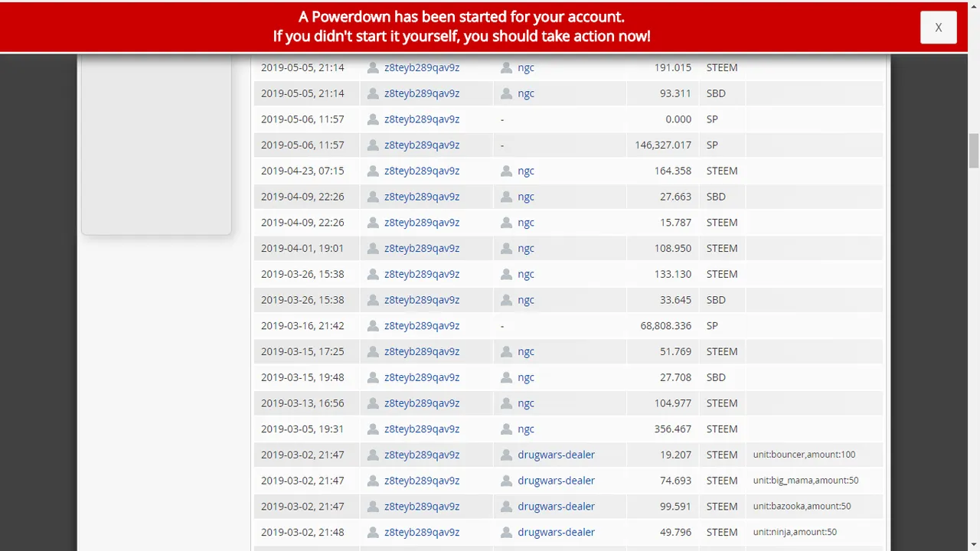Viewport: 980px width, 551px height.
Task: Click avatar icon next to ngc in 93.311 SBD row
Action: (x=506, y=93)
